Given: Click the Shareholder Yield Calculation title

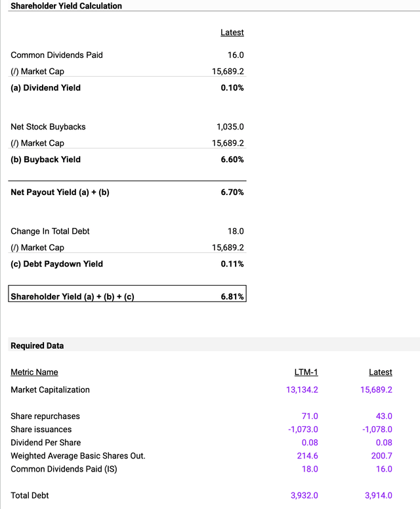Looking at the screenshot, I should tap(66, 6).
